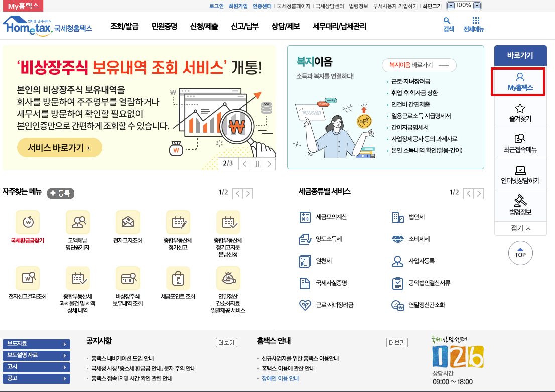This screenshot has width=555, height=392.
Task: Open 법령정보 gavel icon in sidebar
Action: 520,201
